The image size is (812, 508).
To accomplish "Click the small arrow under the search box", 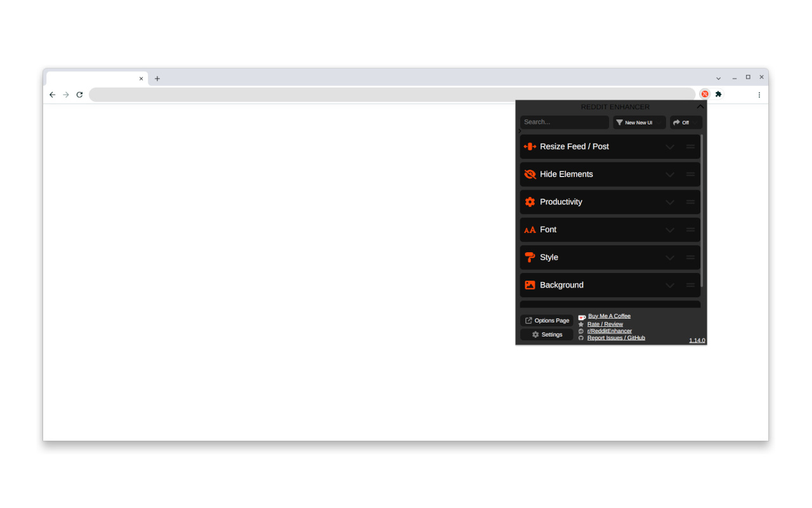I will 520,131.
